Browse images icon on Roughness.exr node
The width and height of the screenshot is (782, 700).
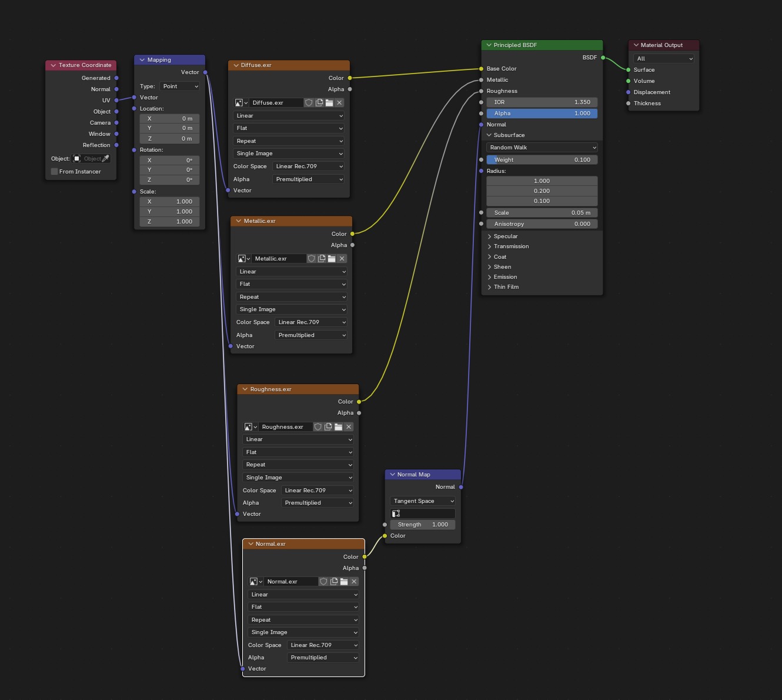coord(250,427)
